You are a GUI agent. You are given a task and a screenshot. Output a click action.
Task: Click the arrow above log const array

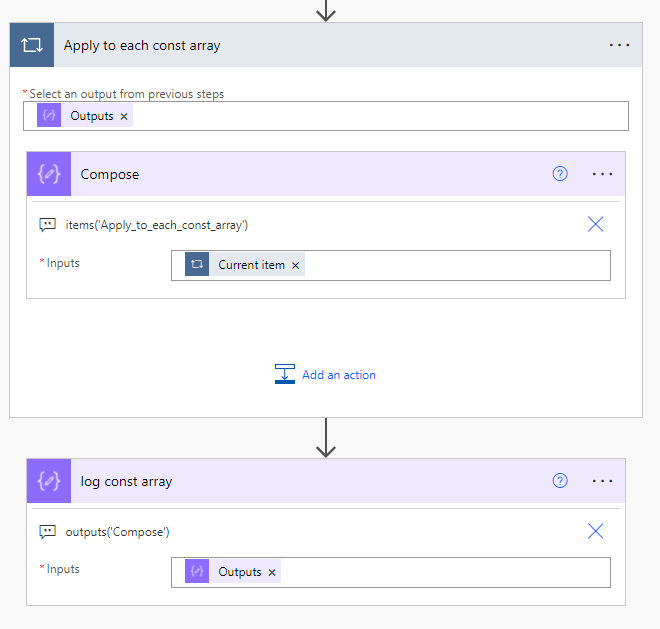pyautogui.click(x=325, y=438)
